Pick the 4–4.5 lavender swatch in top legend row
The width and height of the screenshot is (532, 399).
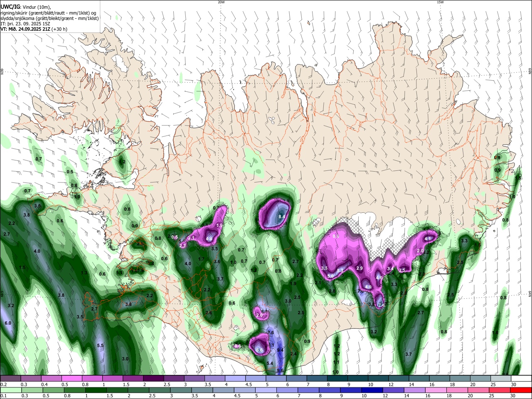point(235,379)
